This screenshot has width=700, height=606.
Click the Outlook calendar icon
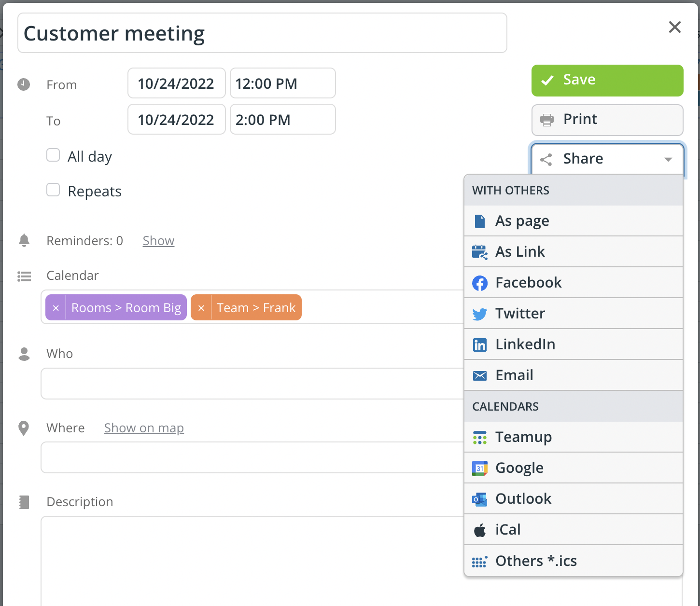pos(479,499)
